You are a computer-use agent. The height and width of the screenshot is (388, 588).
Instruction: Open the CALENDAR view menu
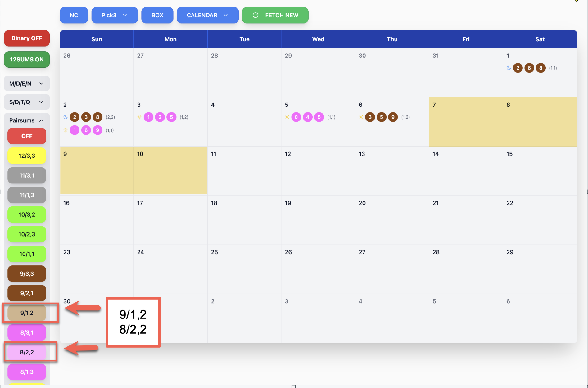coord(207,15)
